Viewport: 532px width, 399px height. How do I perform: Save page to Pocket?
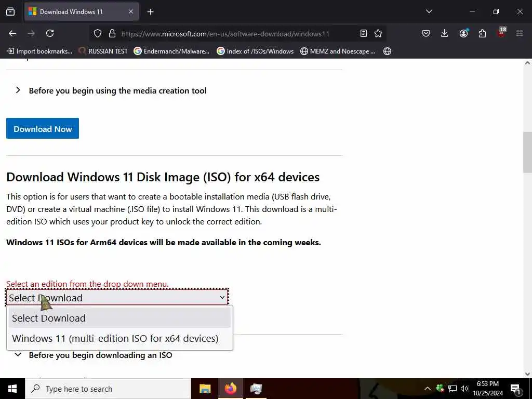[426, 33]
